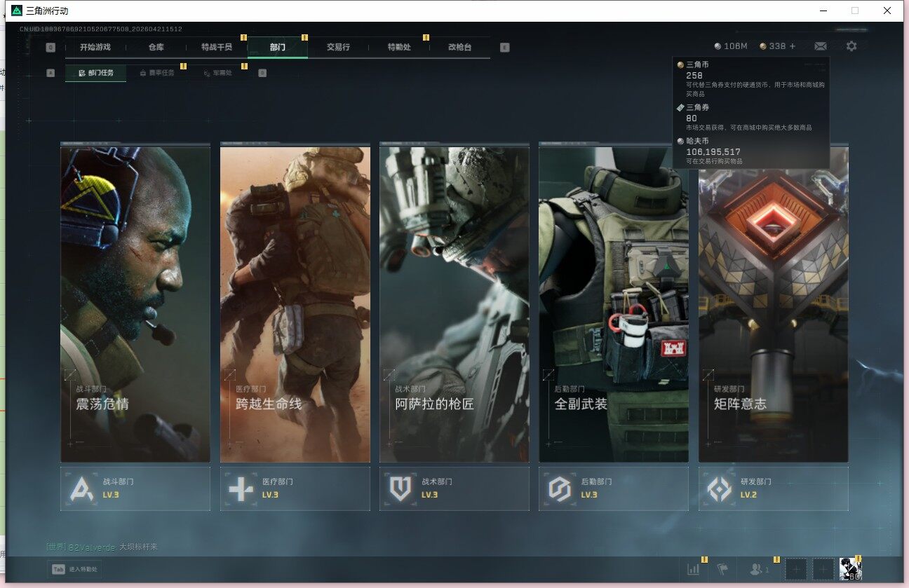Click the 研发部门 LV.2 button
Viewport: 909px width, 588px height.
coord(774,488)
